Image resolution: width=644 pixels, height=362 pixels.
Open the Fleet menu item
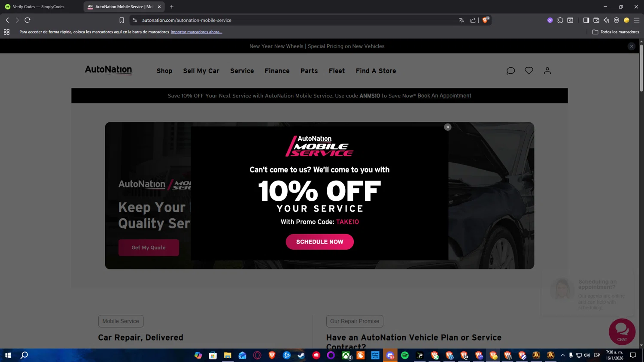point(337,71)
